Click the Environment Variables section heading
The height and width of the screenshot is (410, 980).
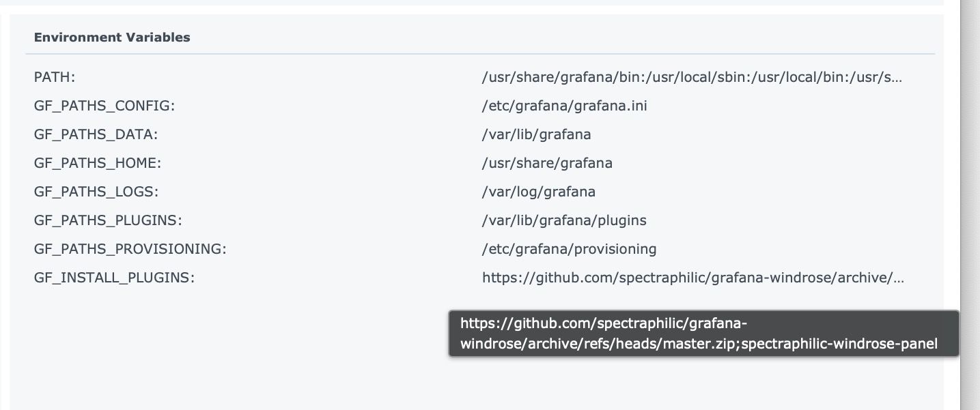(112, 38)
